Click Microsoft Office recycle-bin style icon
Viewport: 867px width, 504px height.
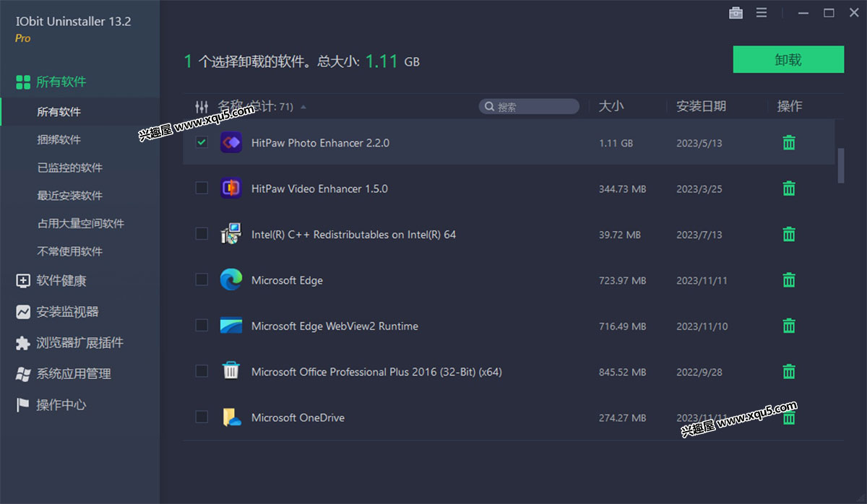(231, 371)
